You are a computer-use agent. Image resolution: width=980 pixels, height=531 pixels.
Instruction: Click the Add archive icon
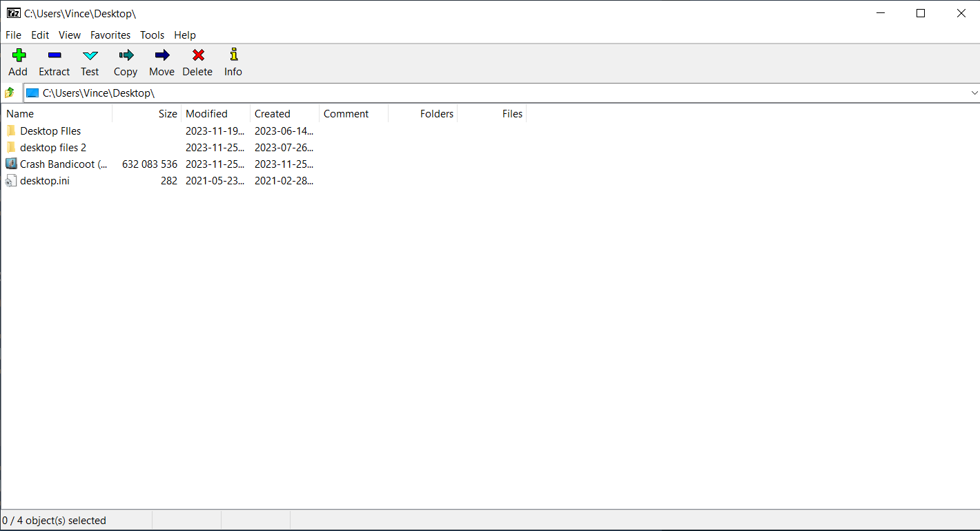click(18, 61)
